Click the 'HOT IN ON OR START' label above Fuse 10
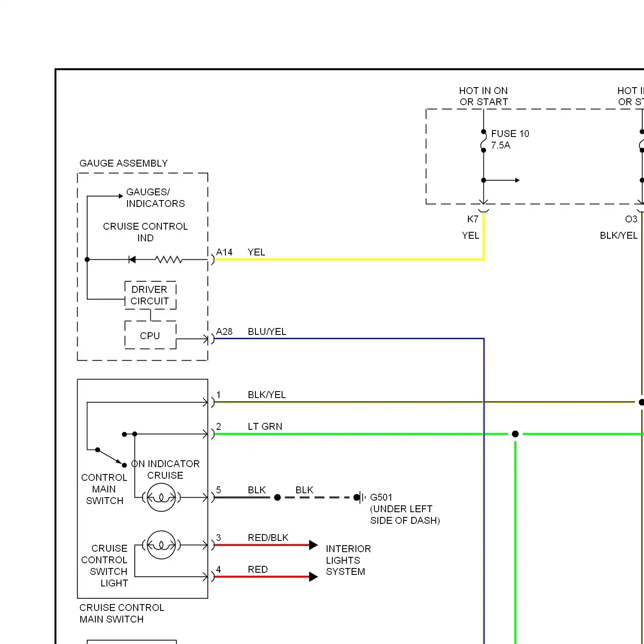644x644 pixels. coord(483,96)
